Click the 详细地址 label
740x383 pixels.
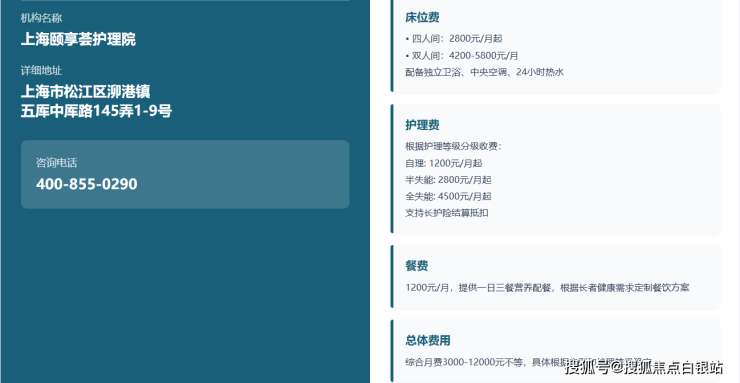click(41, 71)
